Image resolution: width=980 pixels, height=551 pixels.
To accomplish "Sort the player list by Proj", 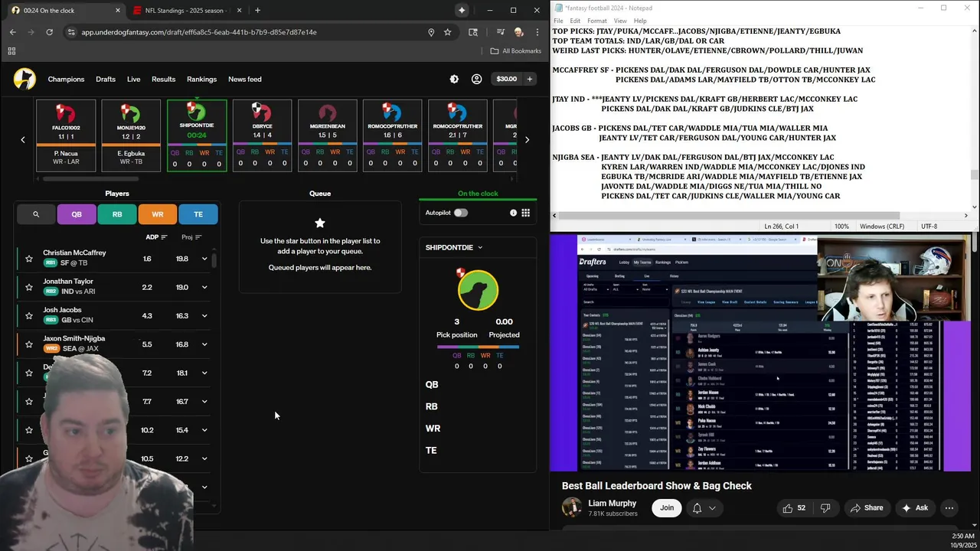I will [191, 237].
